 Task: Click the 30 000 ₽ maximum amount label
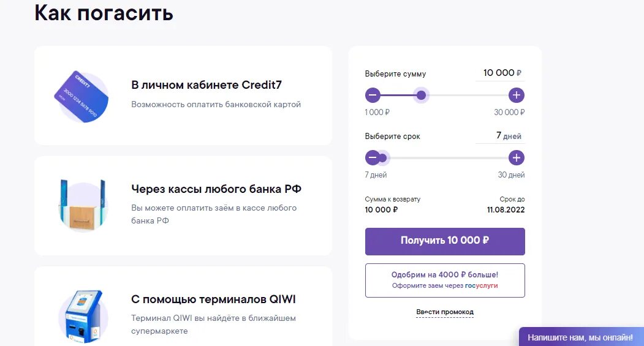pos(509,113)
